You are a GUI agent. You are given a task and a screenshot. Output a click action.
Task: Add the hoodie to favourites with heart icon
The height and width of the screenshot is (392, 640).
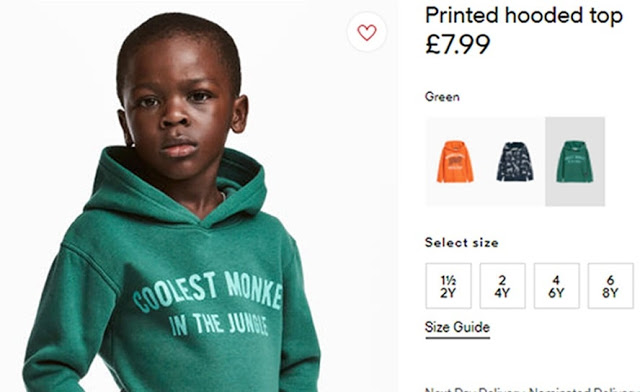pyautogui.click(x=367, y=32)
